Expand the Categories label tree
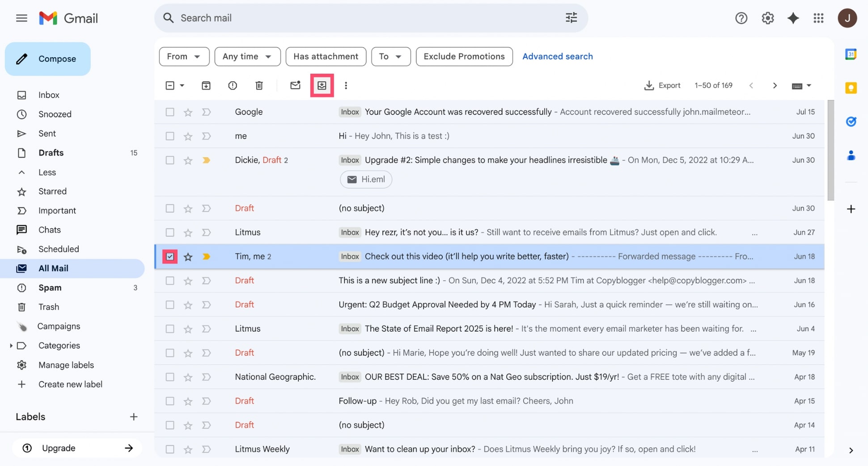 coord(11,345)
